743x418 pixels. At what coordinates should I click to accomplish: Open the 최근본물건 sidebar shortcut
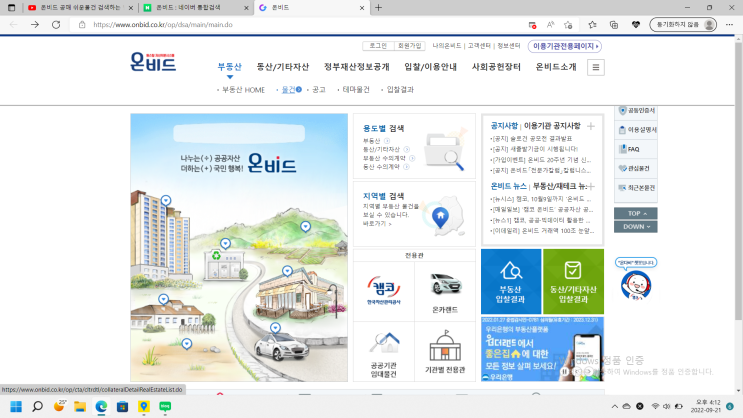(636, 188)
